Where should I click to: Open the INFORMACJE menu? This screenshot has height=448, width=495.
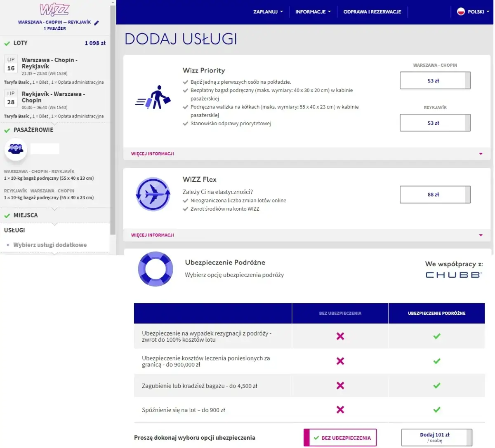(313, 12)
